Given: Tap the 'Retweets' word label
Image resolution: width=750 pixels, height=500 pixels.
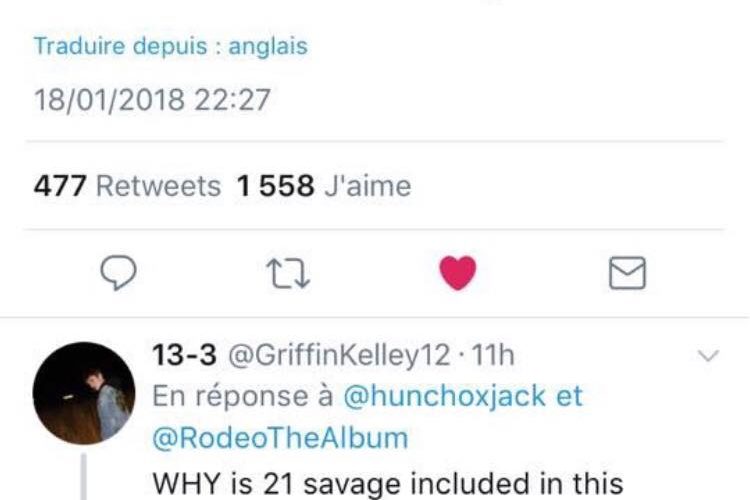Looking at the screenshot, I should point(160,186).
